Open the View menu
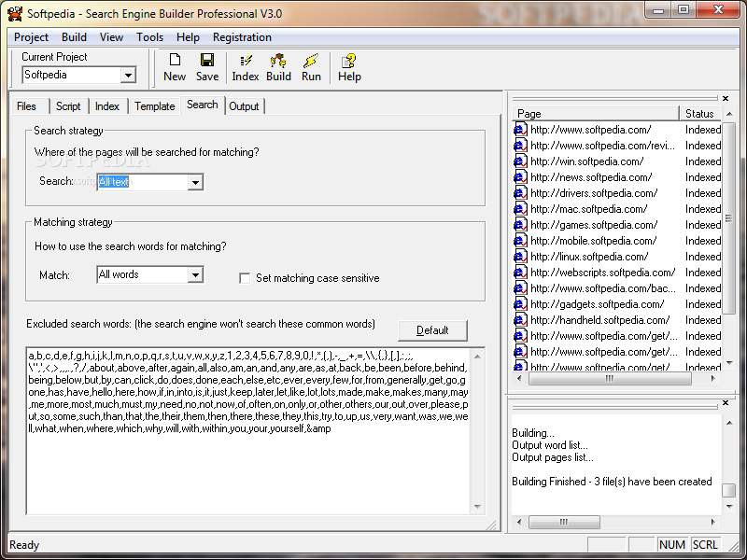747x560 pixels. coord(111,37)
